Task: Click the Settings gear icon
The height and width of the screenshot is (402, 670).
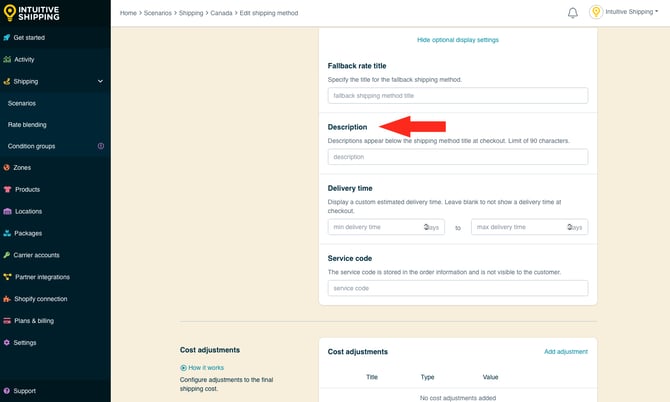Action: coord(6,342)
